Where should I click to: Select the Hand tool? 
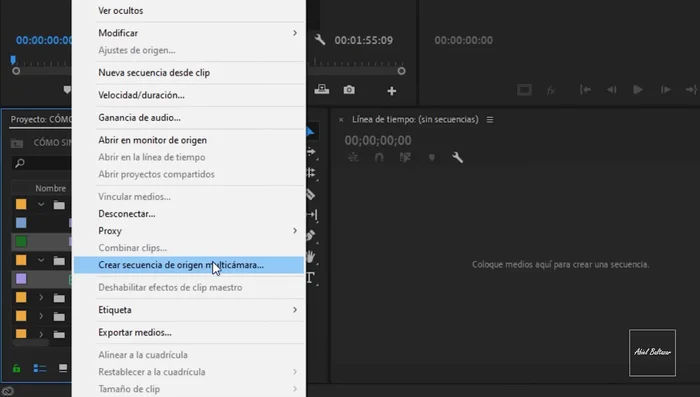(x=311, y=257)
